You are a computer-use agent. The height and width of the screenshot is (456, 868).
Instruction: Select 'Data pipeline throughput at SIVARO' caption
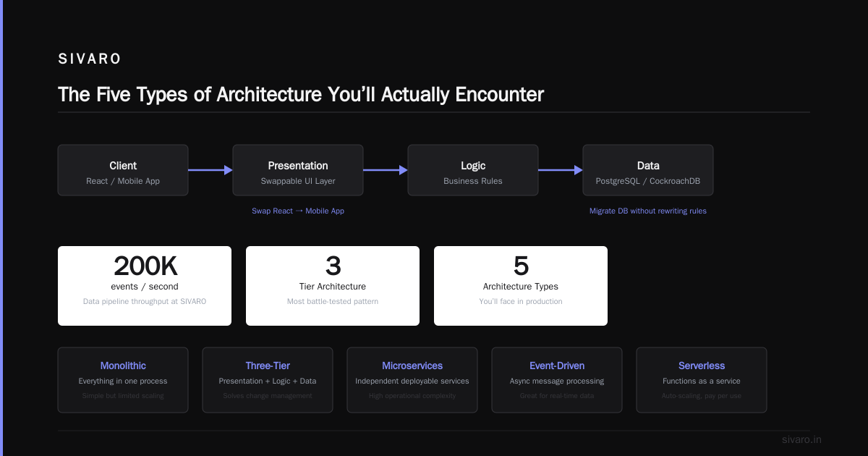coord(145,301)
